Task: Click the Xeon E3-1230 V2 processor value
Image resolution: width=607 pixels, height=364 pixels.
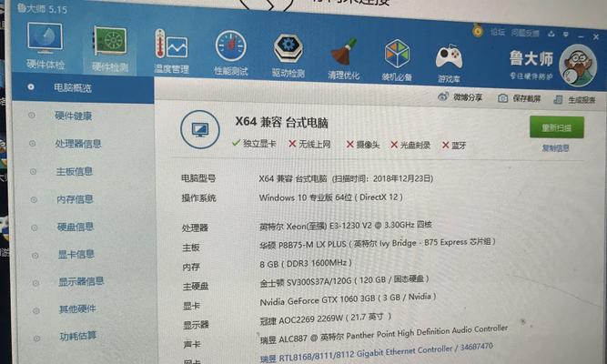Action: click(x=346, y=226)
